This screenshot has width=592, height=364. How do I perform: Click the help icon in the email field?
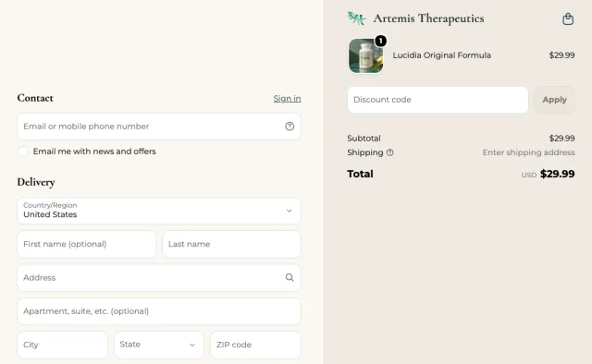(x=290, y=127)
